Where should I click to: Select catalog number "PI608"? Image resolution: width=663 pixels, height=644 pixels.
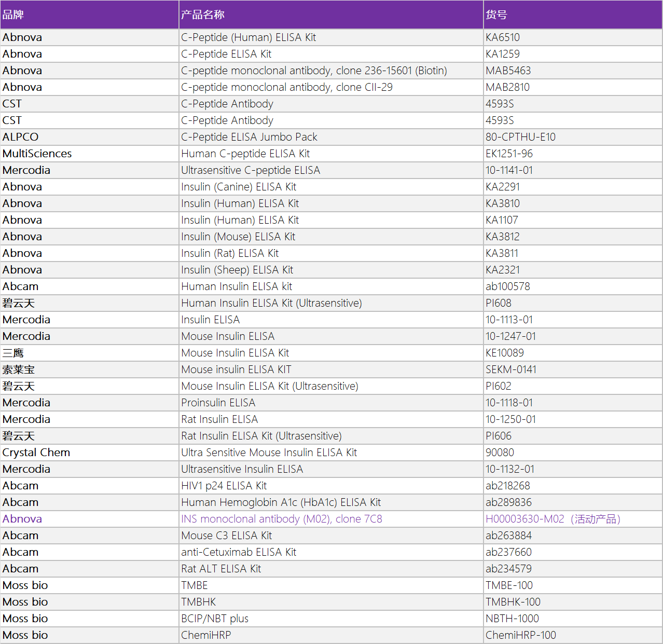(x=499, y=303)
